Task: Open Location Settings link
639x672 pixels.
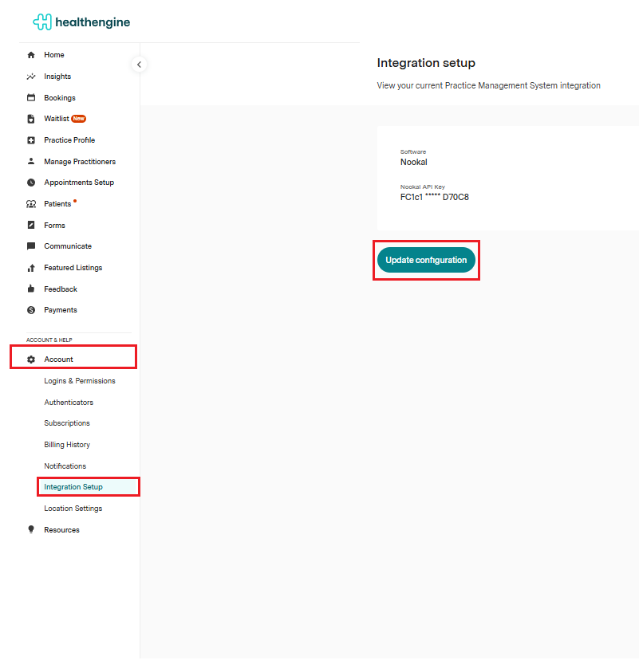Action: 73,509
